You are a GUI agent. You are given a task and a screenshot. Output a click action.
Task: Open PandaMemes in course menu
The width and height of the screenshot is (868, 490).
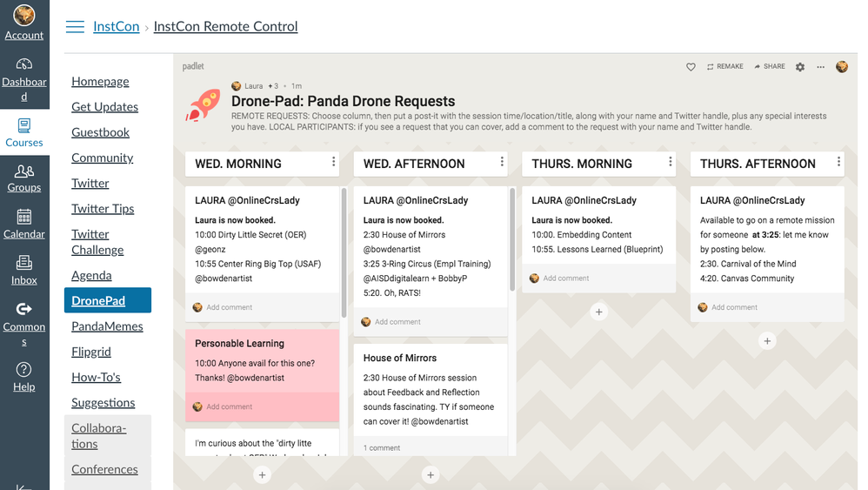(107, 326)
